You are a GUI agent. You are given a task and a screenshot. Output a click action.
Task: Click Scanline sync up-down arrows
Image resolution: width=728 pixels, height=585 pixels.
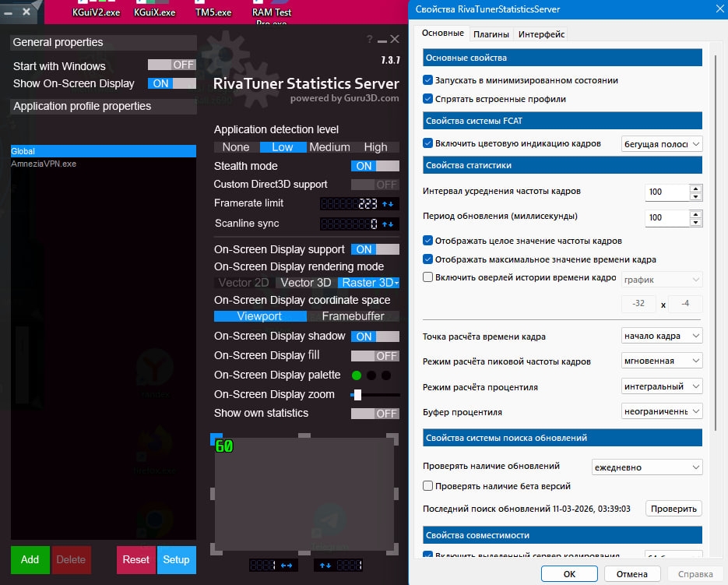pos(388,224)
